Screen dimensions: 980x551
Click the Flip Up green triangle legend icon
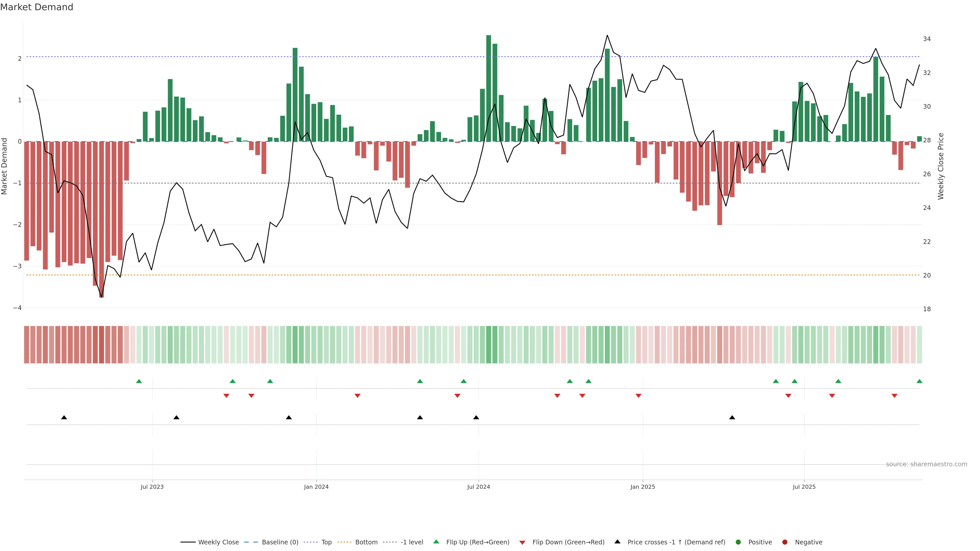(436, 542)
